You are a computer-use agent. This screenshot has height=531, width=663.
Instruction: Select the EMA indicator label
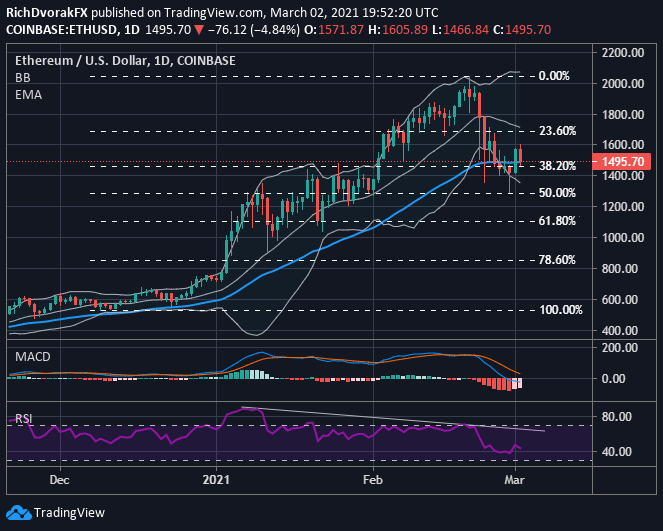tap(28, 95)
